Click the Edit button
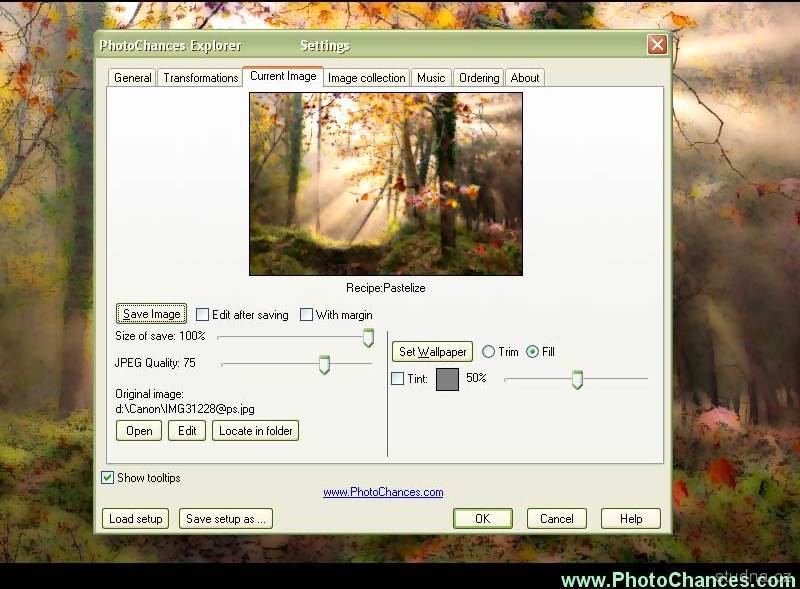 (x=187, y=431)
